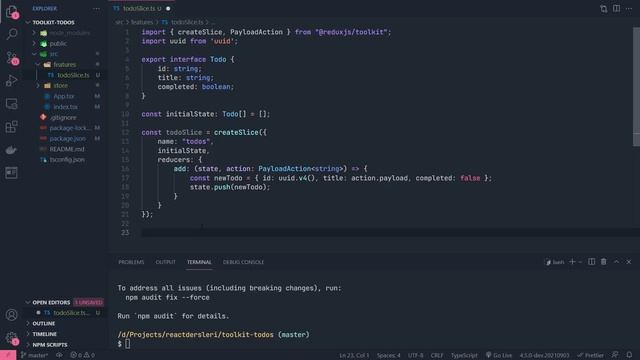This screenshot has height=360, width=640.
Task: Open the Source Control view
Action: [12, 58]
